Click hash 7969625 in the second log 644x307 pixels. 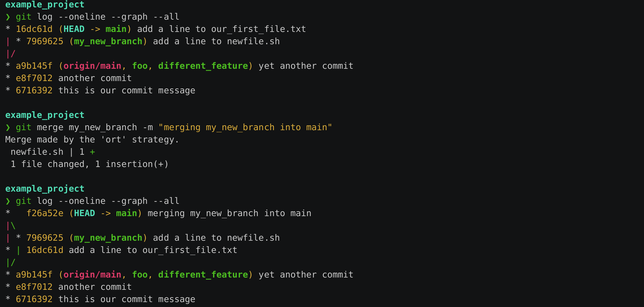pos(45,238)
